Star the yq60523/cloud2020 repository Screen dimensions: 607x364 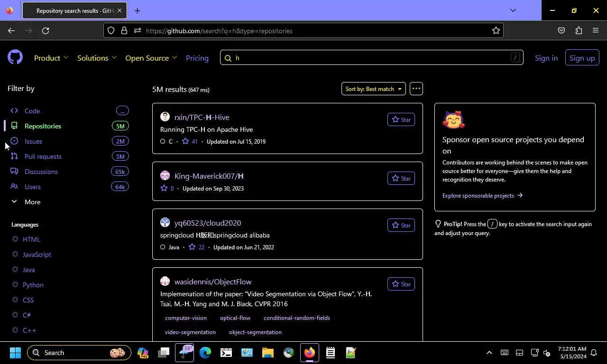click(401, 225)
